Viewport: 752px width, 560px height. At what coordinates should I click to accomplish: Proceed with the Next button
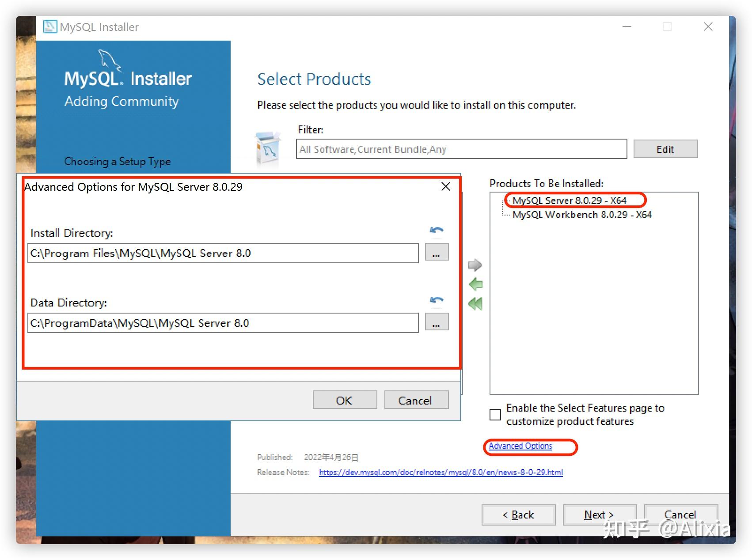pos(600,515)
